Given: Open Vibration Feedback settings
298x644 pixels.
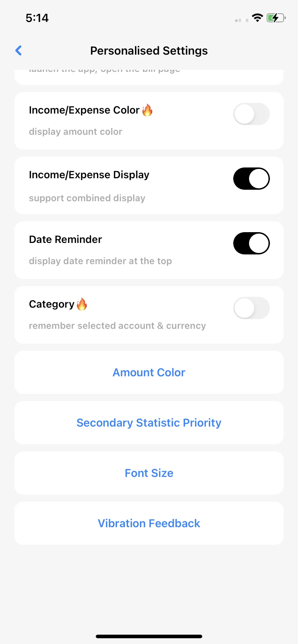Looking at the screenshot, I should pos(149,523).
